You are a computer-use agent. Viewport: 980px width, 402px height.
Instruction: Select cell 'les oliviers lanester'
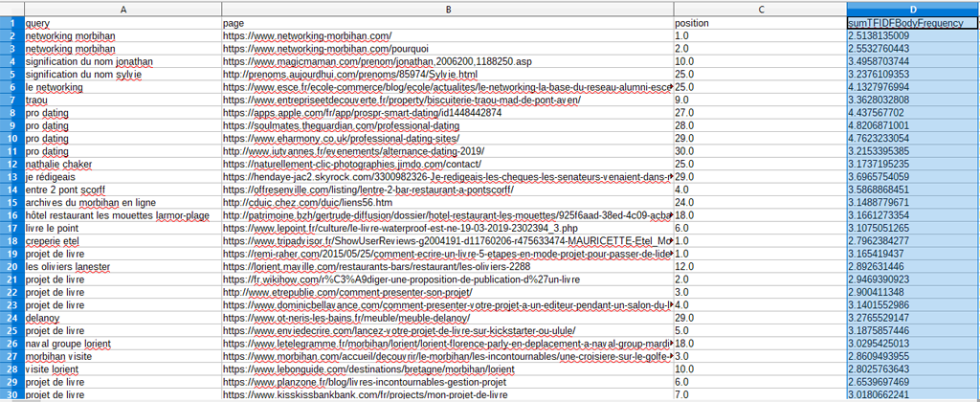click(123, 267)
